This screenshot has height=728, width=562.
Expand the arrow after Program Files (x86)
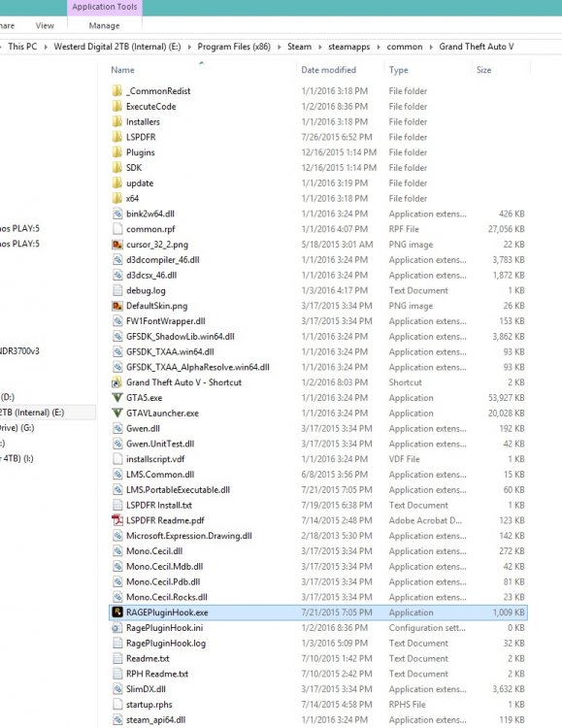(280, 47)
